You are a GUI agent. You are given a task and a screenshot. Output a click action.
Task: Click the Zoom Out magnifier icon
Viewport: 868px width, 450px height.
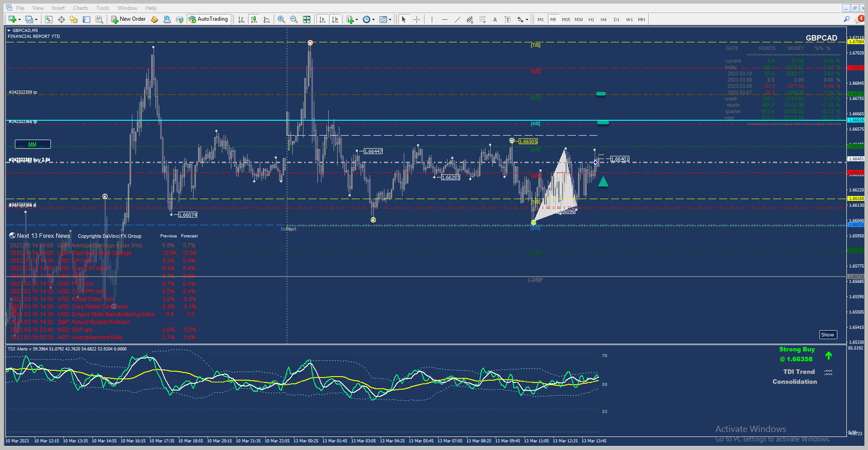pos(294,19)
